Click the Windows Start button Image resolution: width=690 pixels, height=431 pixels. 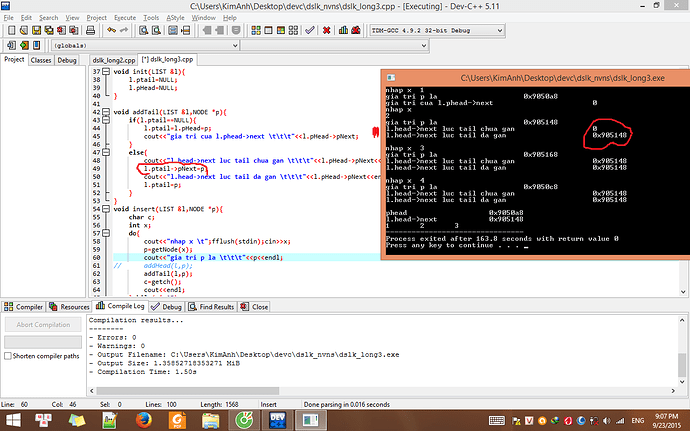click(x=11, y=418)
